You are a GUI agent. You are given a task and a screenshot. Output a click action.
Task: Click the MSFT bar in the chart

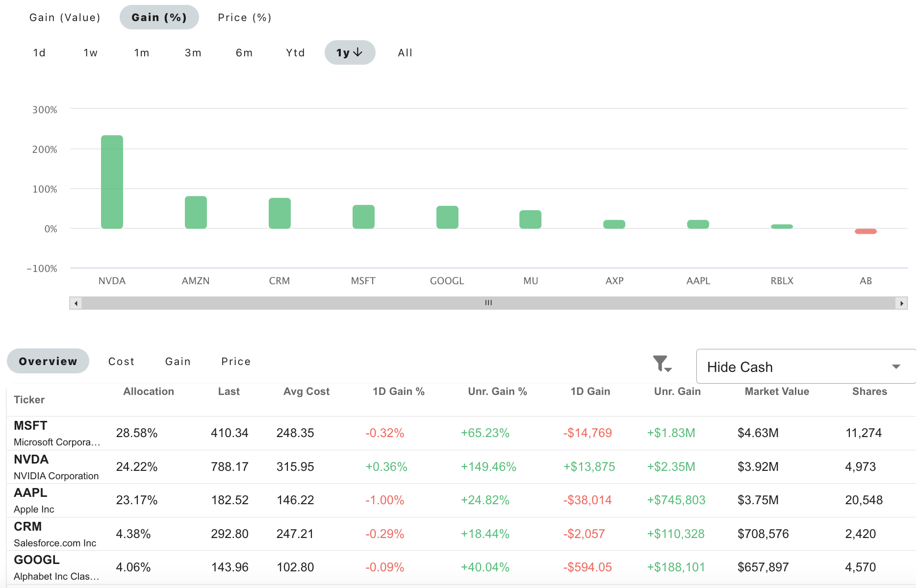pyautogui.click(x=363, y=216)
